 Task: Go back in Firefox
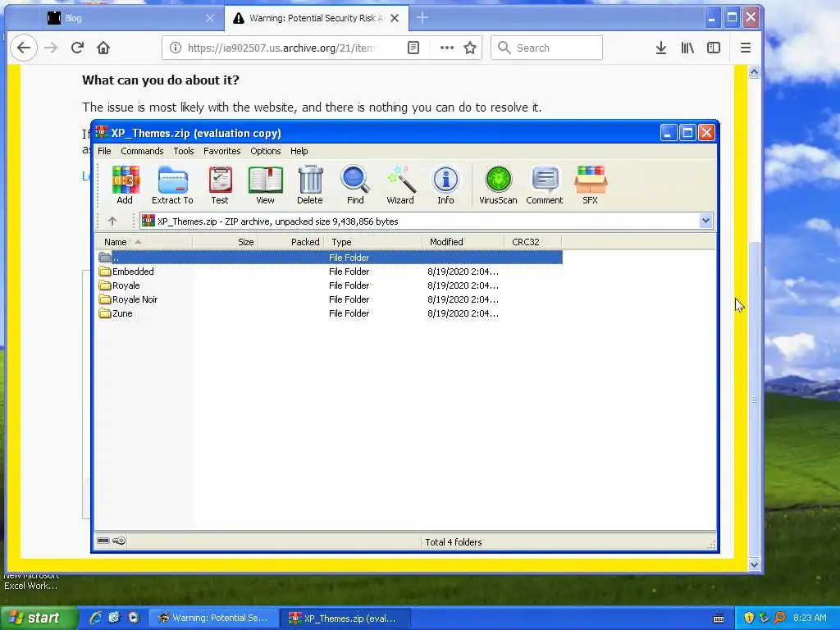click(24, 48)
